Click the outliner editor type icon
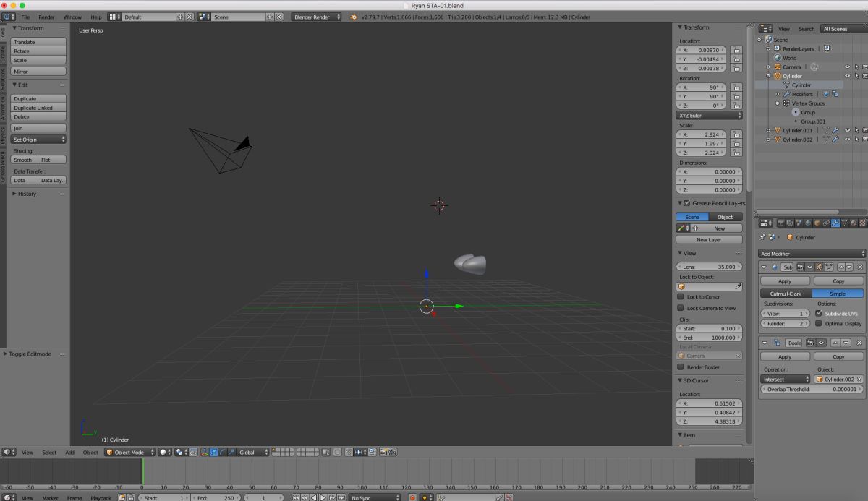The height and width of the screenshot is (501, 868). point(766,28)
